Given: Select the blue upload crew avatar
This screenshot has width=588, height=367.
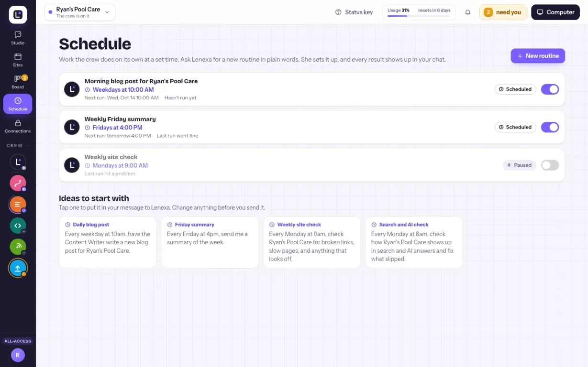Looking at the screenshot, I should tap(18, 268).
